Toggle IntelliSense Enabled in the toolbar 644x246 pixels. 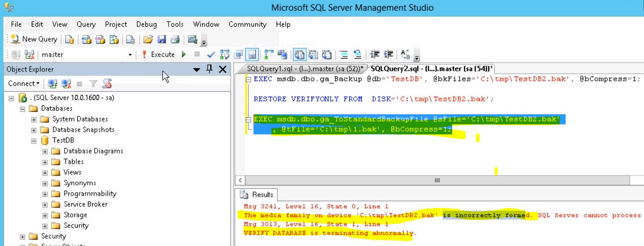252,55
